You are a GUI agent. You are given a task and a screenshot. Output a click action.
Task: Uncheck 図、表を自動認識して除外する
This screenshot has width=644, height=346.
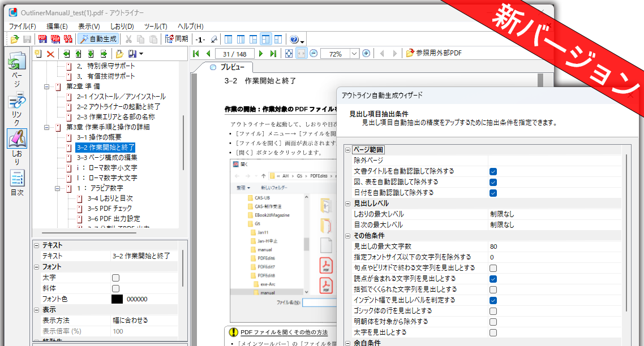click(493, 182)
